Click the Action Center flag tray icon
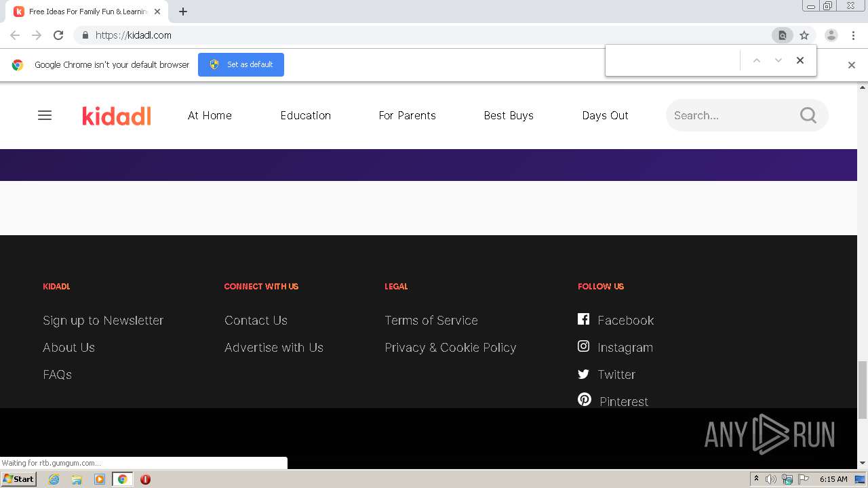868x488 pixels. pyautogui.click(x=803, y=479)
